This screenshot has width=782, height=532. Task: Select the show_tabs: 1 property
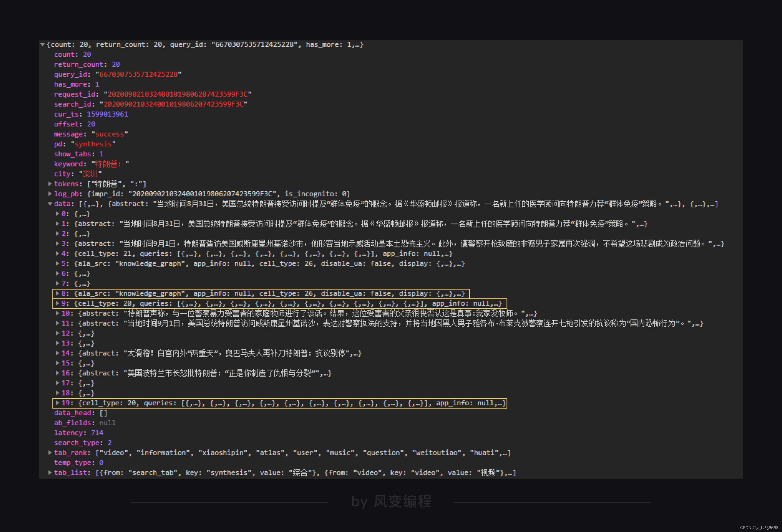78,154
